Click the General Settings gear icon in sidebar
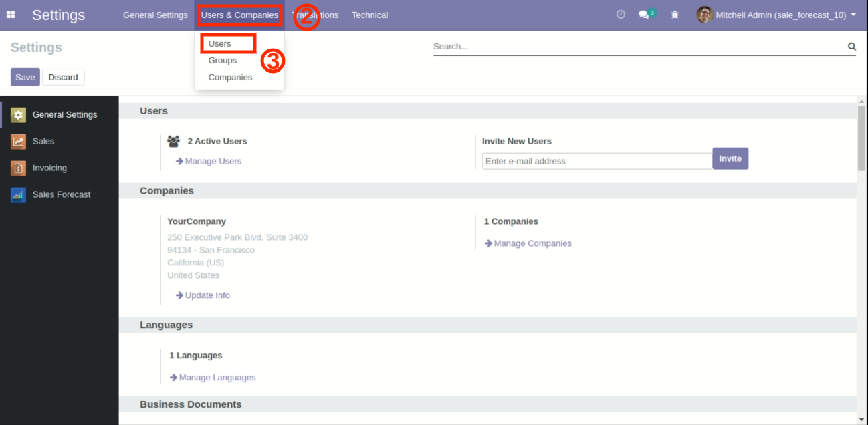This screenshot has height=425, width=868. [x=19, y=115]
